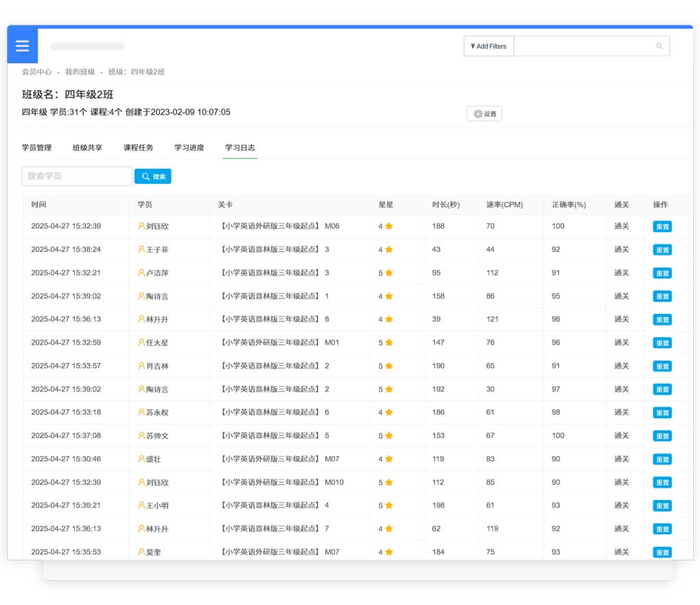This screenshot has width=700, height=605.
Task: Click user icon next to 盛壮
Action: click(141, 459)
